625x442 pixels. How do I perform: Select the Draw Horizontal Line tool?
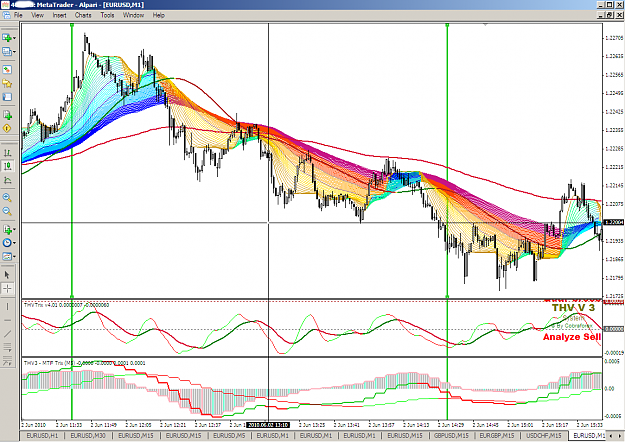pyautogui.click(x=7, y=320)
